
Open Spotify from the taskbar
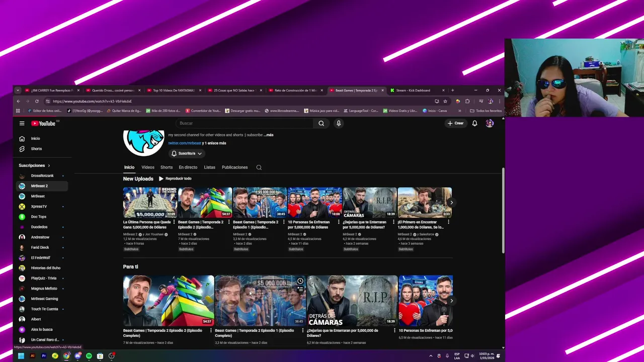tap(89, 356)
